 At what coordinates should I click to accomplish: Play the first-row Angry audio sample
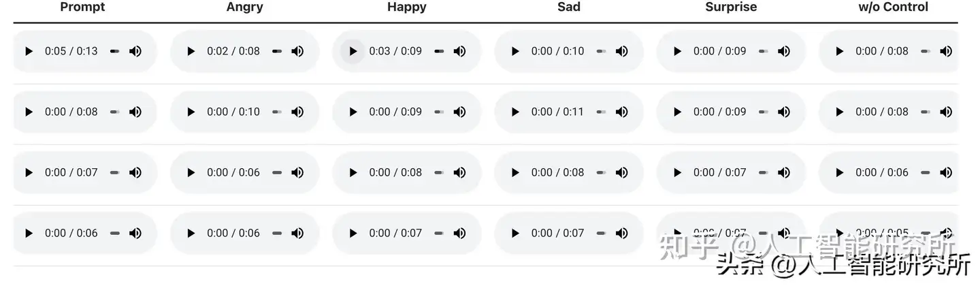[191, 51]
